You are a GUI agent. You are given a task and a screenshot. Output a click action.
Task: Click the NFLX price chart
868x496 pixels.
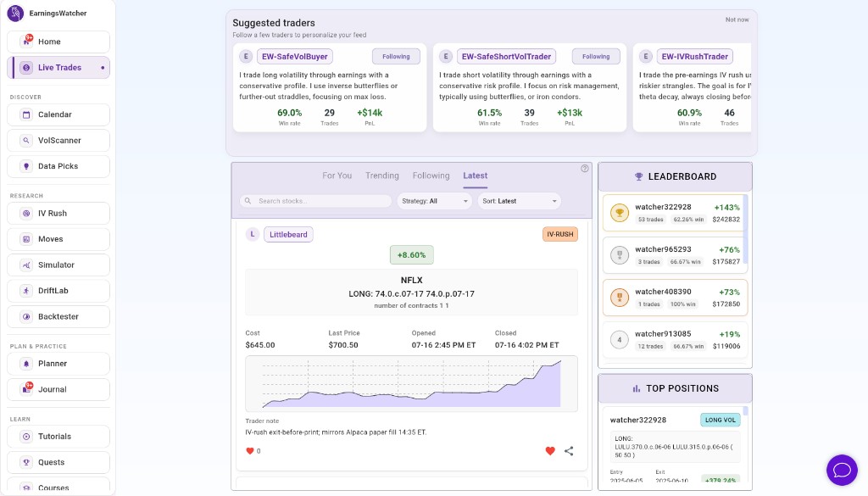(411, 383)
